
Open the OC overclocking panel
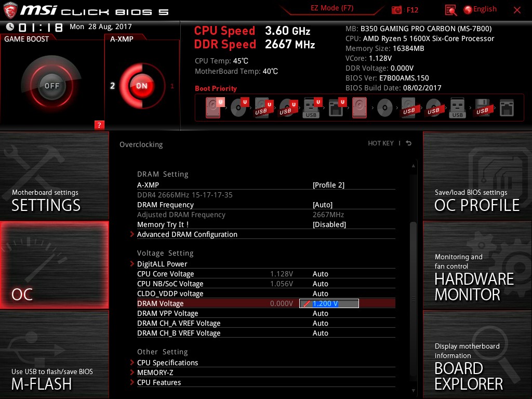click(54, 265)
